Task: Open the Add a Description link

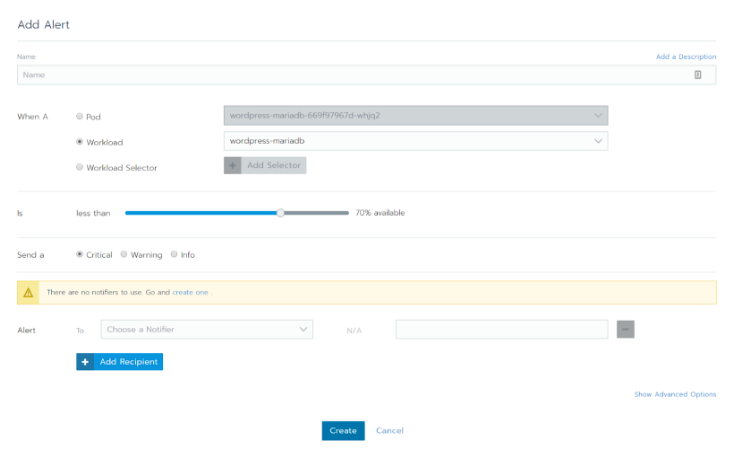Action: click(x=685, y=57)
